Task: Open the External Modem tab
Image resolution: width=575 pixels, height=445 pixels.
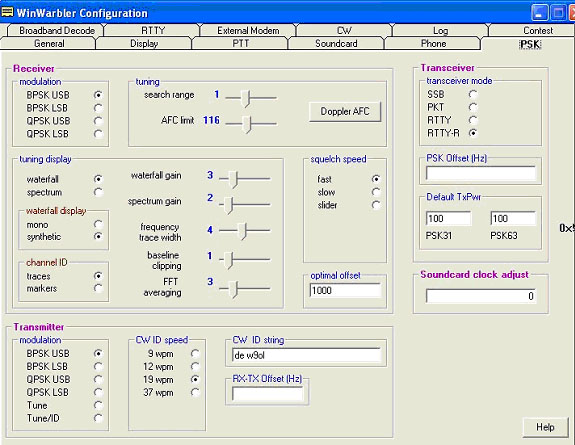Action: (248, 30)
